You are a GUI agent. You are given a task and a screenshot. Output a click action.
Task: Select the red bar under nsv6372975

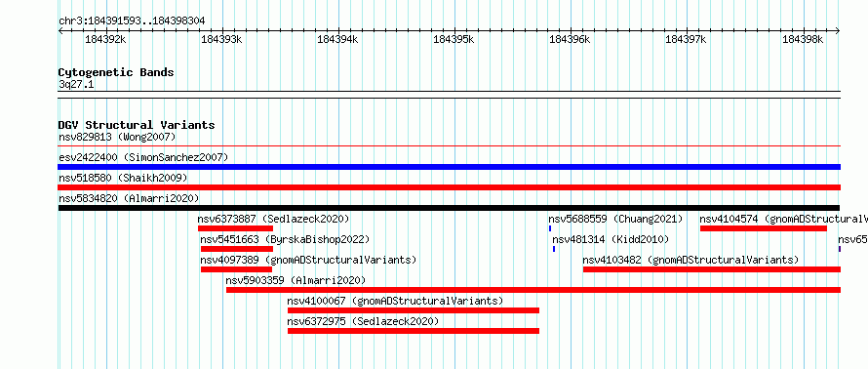point(413,331)
